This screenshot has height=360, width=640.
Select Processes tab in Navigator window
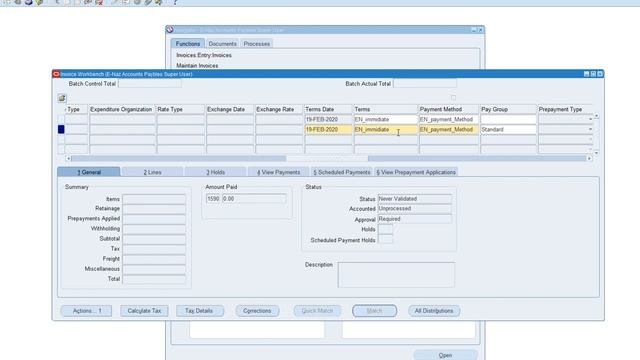point(257,44)
